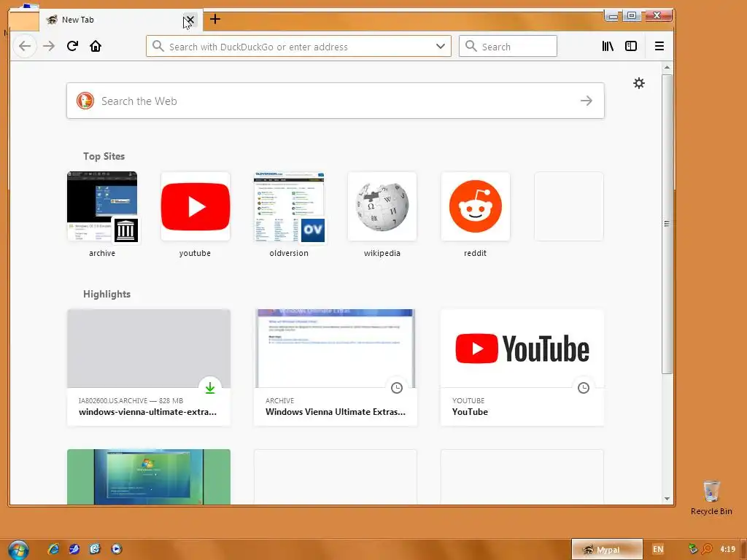Show sidebars using the sidebar icon
747x560 pixels.
631,46
